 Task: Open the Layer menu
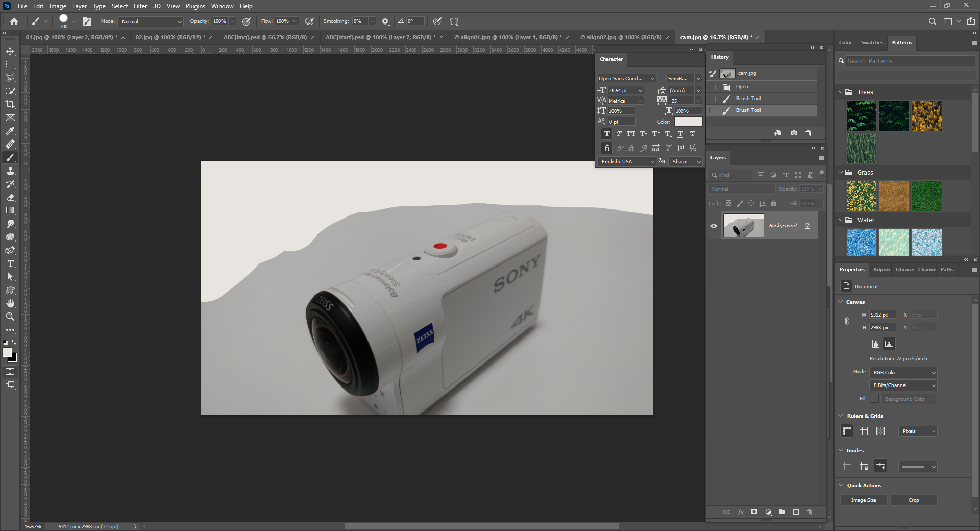pos(79,6)
